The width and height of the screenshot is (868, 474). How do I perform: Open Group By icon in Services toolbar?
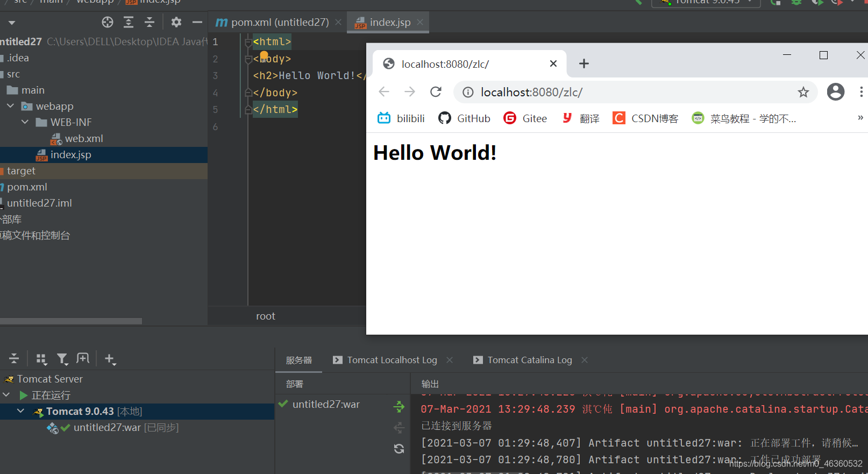(41, 358)
